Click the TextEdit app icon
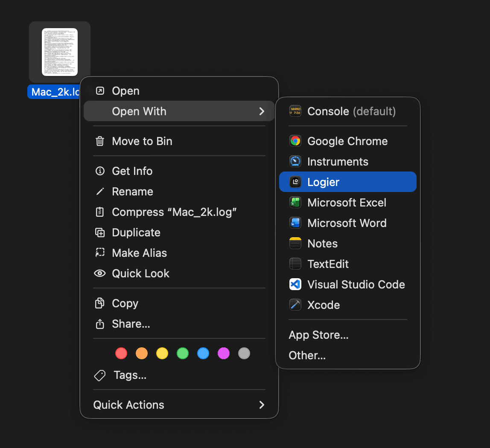Screen dimensions: 490x448 click(x=295, y=264)
